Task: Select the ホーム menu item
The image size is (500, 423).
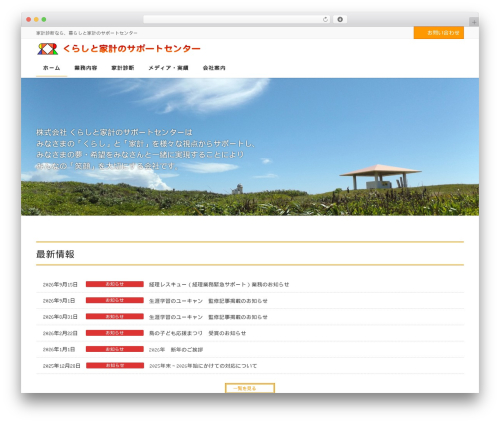Action: (x=51, y=68)
